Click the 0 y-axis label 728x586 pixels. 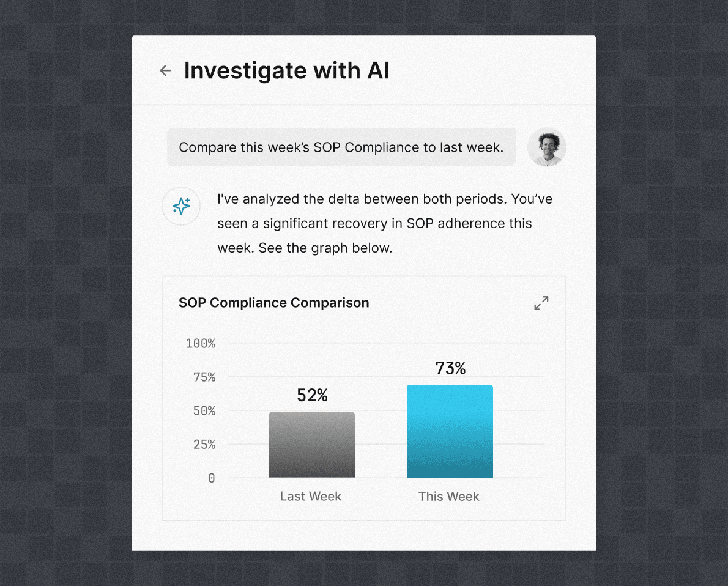212,478
